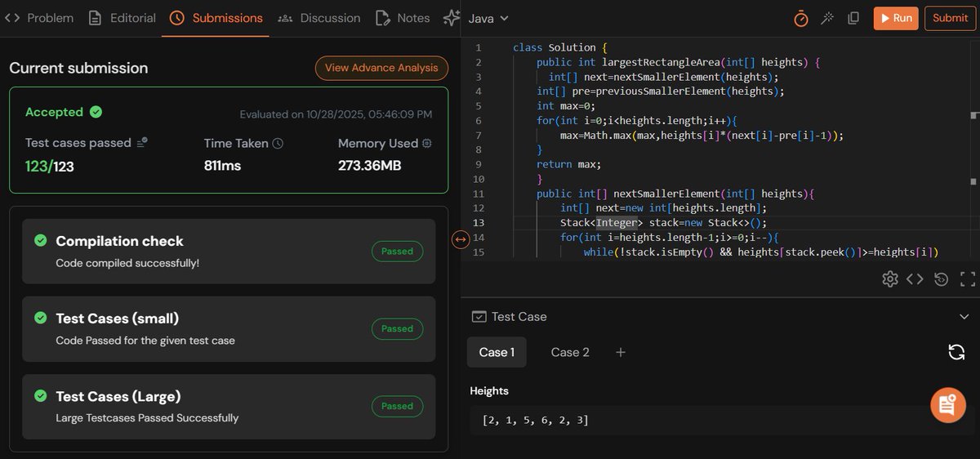Click the code brackets icon below editor

tap(915, 279)
